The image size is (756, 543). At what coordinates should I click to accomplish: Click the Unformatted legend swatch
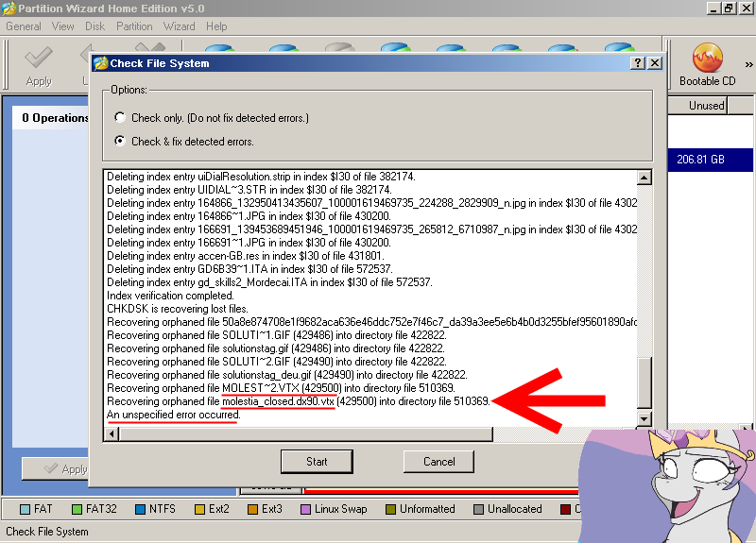tap(390, 509)
